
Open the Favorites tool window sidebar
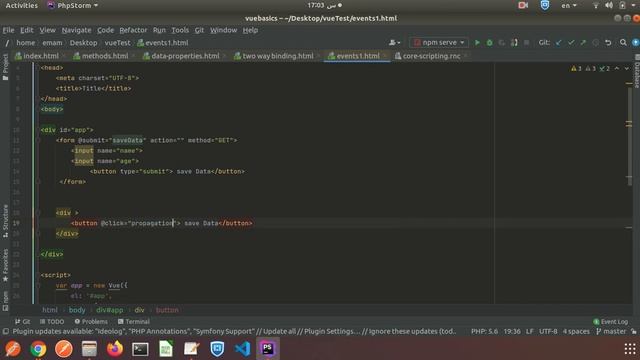pyautogui.click(x=5, y=265)
